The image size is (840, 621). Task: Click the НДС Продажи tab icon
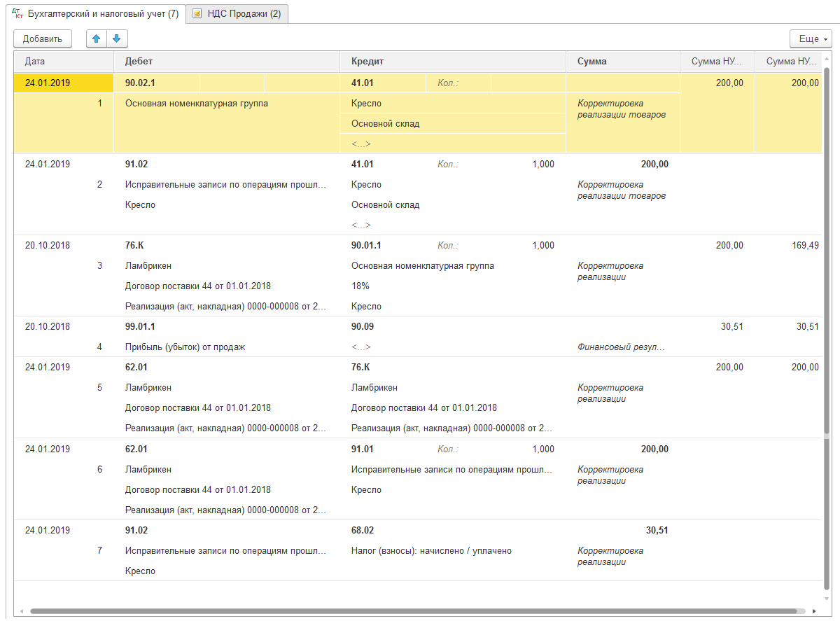[x=197, y=14]
